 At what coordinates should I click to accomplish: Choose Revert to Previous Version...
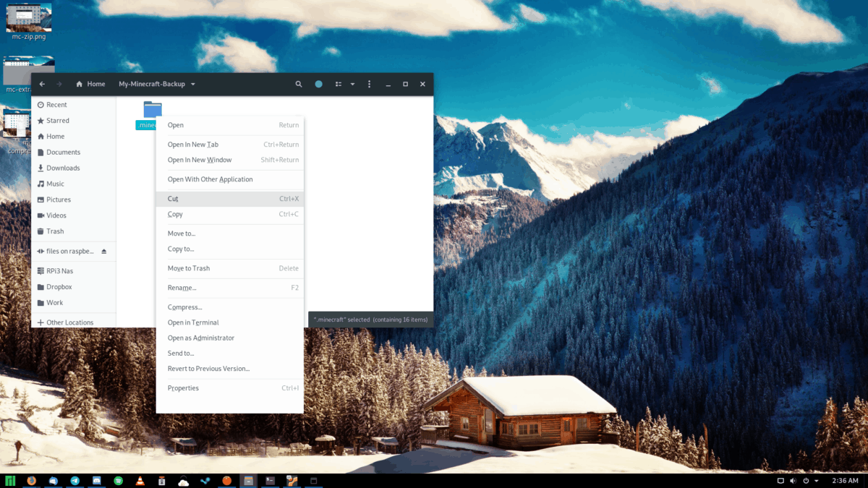click(230, 369)
